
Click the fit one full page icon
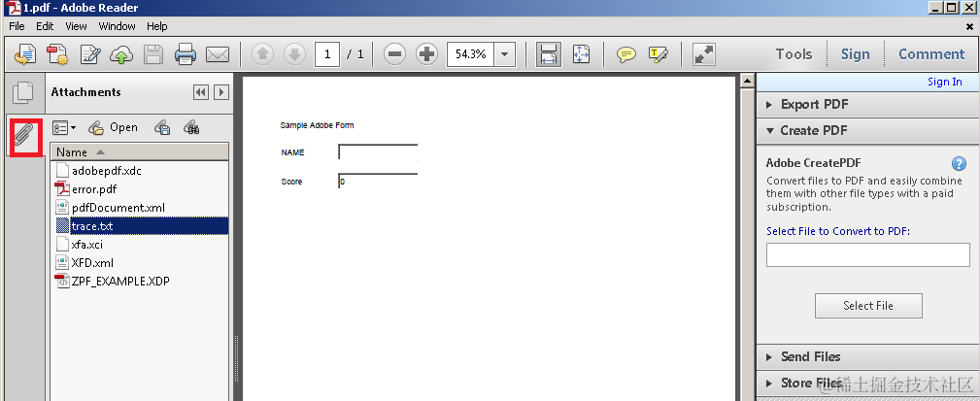[581, 54]
